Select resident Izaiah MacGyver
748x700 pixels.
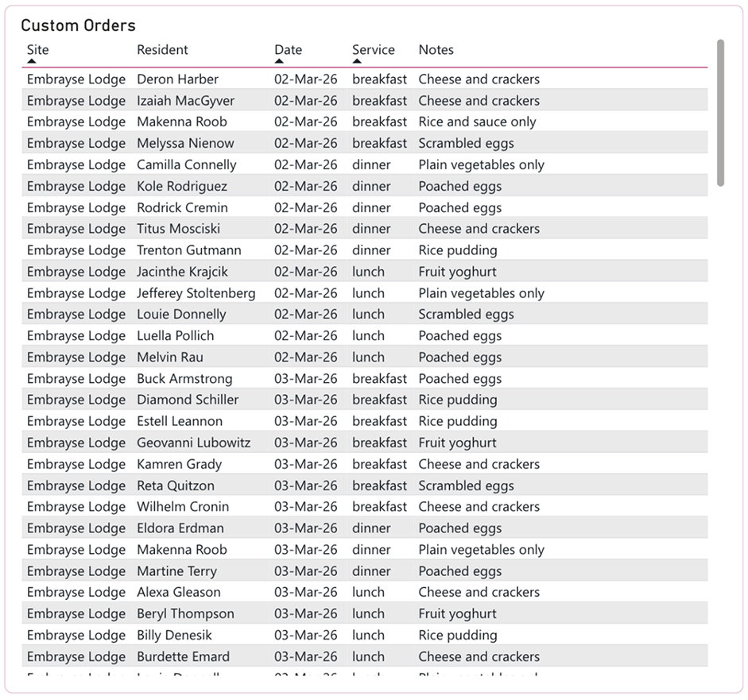[185, 101]
